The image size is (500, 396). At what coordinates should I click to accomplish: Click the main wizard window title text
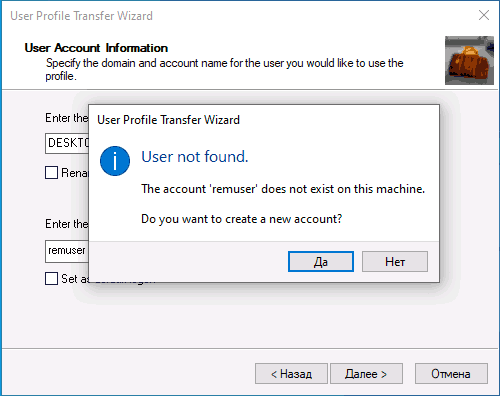(x=81, y=16)
